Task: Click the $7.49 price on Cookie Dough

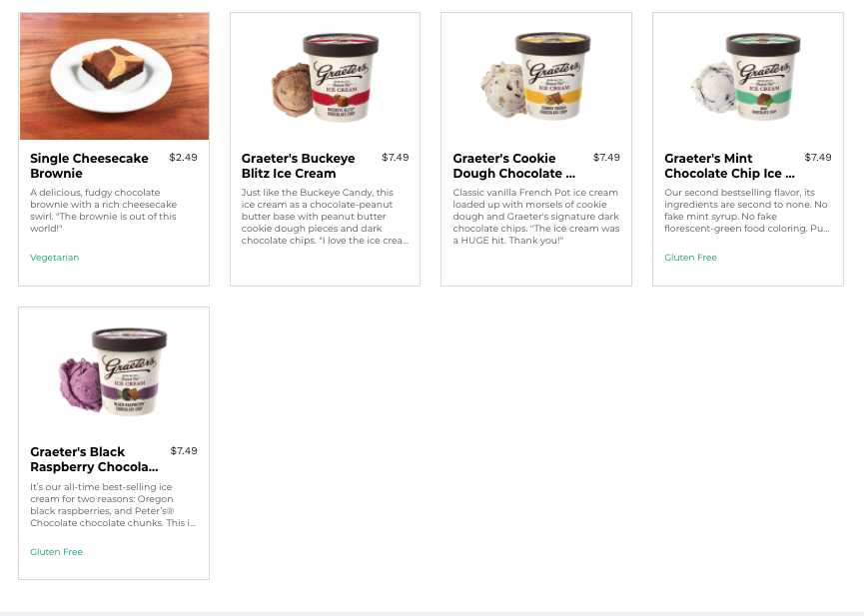Action: [x=606, y=158]
